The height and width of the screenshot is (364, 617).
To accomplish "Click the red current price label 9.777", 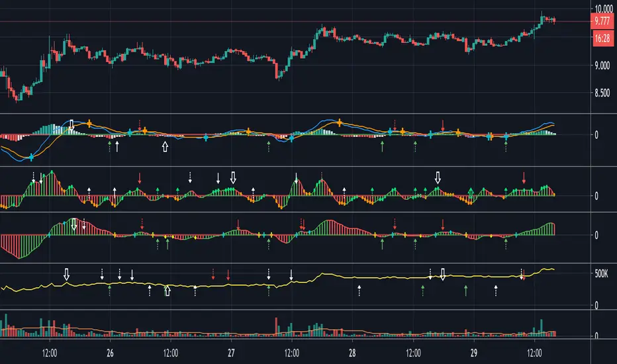I will tap(602, 21).
